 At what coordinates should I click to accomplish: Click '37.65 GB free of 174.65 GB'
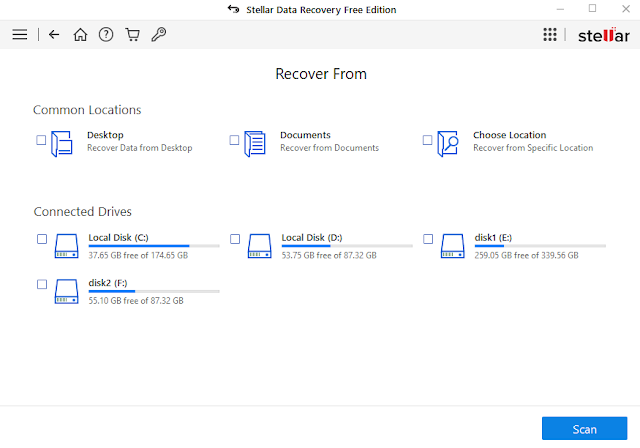(x=138, y=255)
